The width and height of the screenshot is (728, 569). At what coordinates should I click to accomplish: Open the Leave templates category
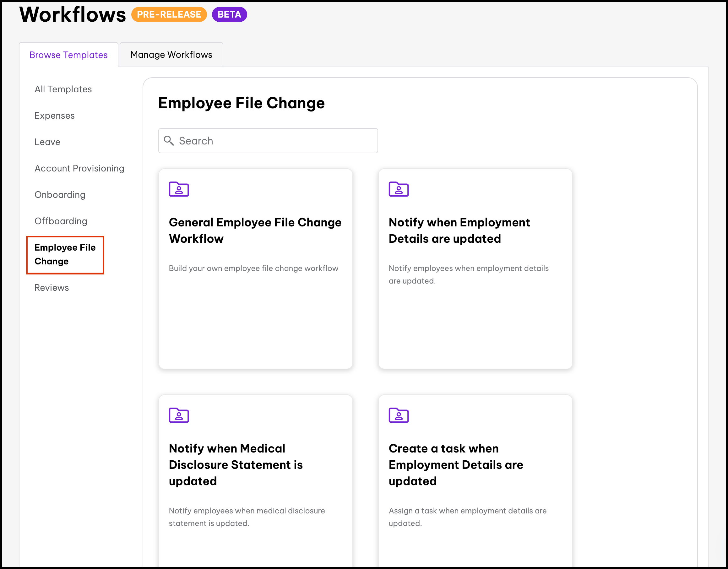point(47,142)
